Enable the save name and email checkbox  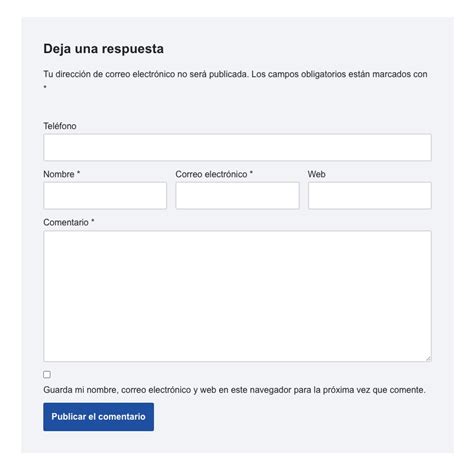[x=47, y=374]
